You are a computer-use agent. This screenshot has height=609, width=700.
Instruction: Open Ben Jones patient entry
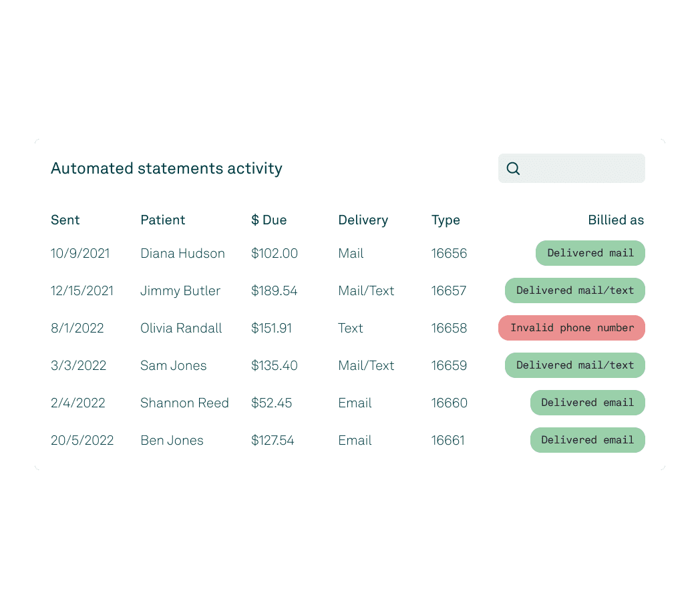(172, 440)
